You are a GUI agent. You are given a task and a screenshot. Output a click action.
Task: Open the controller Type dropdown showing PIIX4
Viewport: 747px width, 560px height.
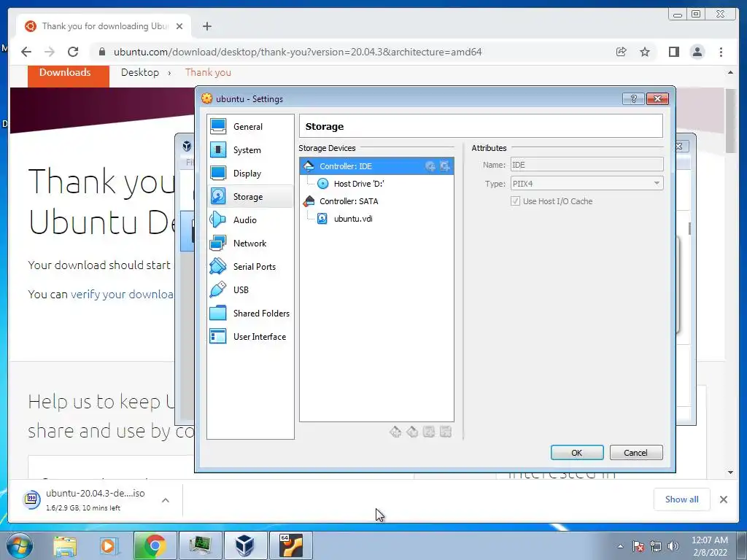click(x=587, y=183)
